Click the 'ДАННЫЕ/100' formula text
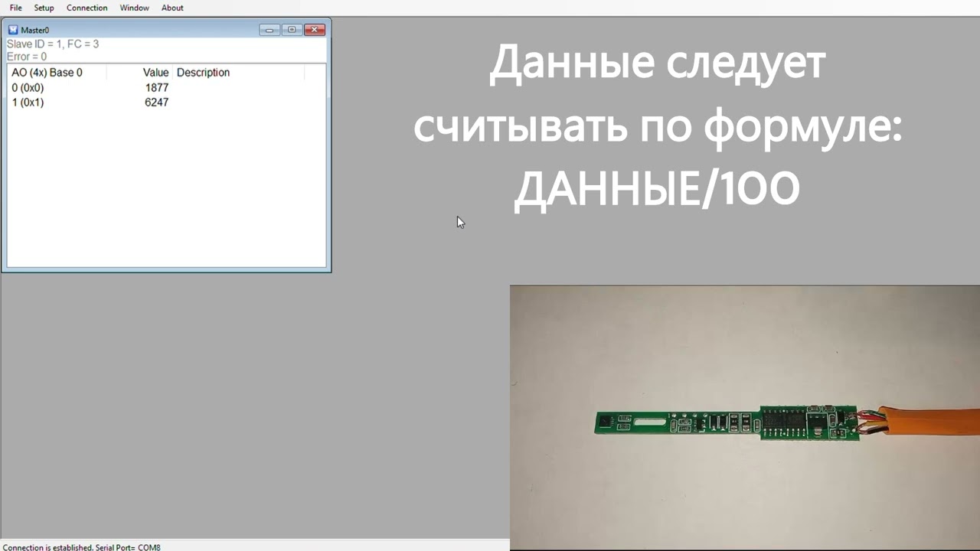The height and width of the screenshot is (551, 980). point(657,188)
